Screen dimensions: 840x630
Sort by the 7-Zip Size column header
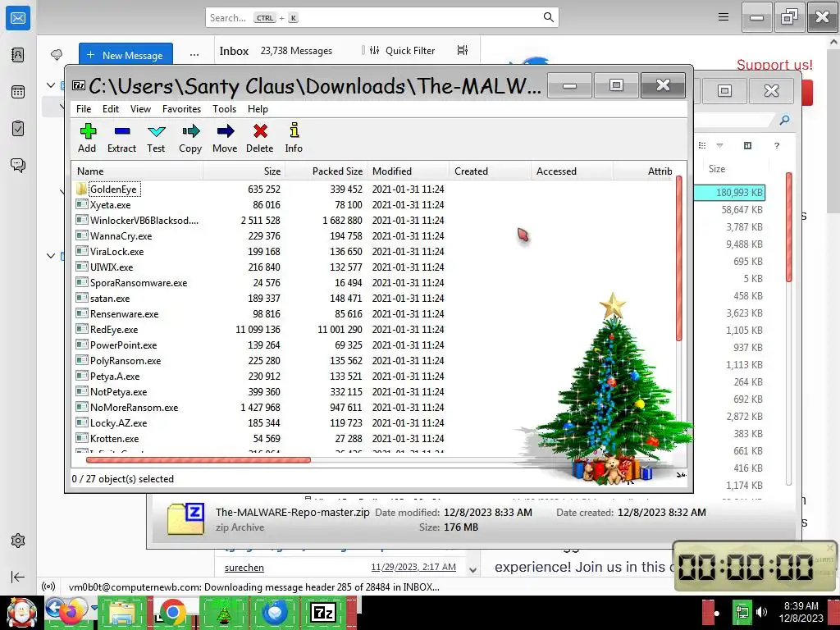(x=244, y=171)
